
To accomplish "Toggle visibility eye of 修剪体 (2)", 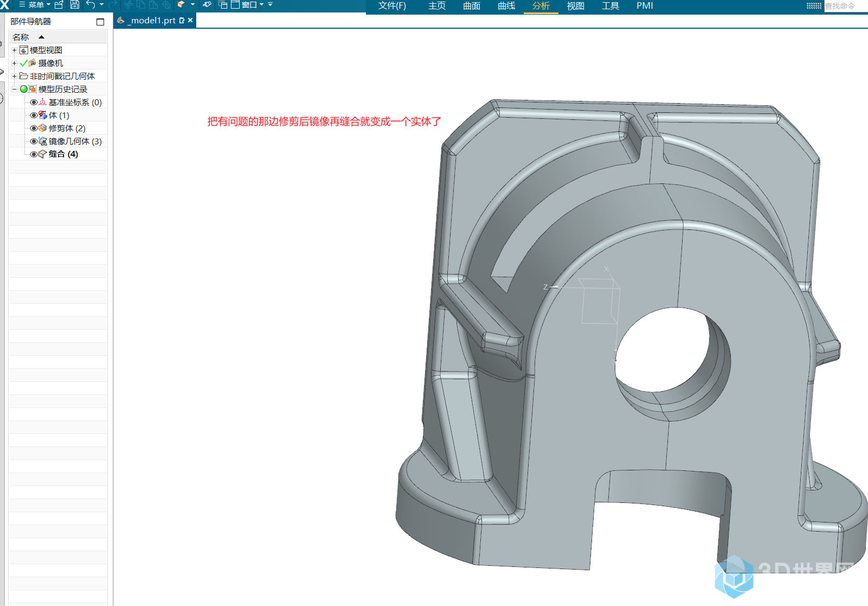I will tap(34, 129).
